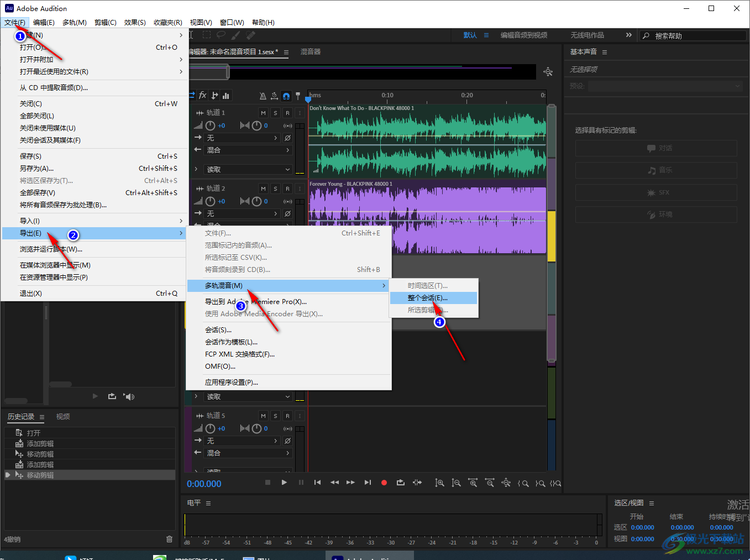Image resolution: width=750 pixels, height=560 pixels.
Task: Solo track 轨道 2 with S button
Action: 275,189
